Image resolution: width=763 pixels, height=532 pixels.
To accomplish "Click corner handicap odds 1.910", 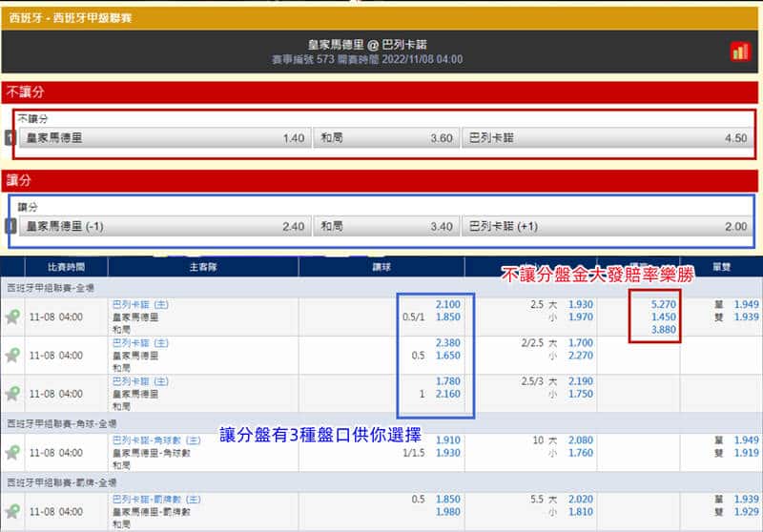I will (x=447, y=440).
